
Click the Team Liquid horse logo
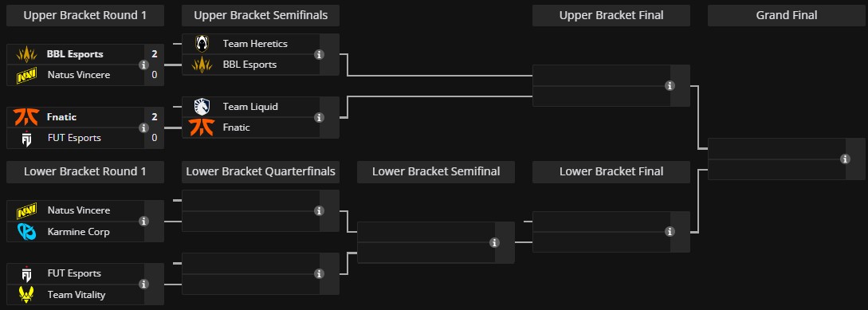tap(202, 106)
